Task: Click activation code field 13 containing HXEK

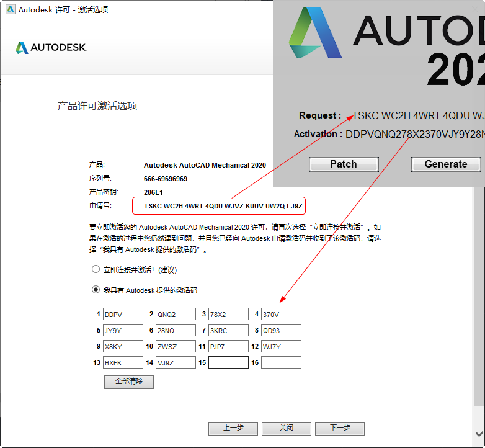Action: 123,362
